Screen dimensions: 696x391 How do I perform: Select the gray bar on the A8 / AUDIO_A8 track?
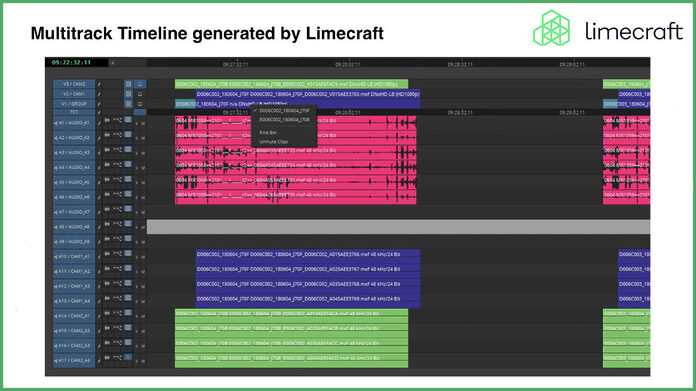click(398, 227)
